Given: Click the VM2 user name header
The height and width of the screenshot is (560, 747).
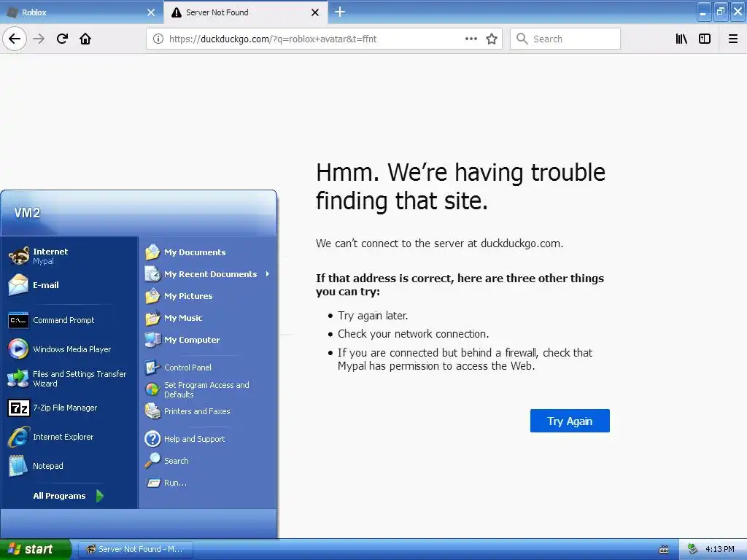Looking at the screenshot, I should (27, 213).
